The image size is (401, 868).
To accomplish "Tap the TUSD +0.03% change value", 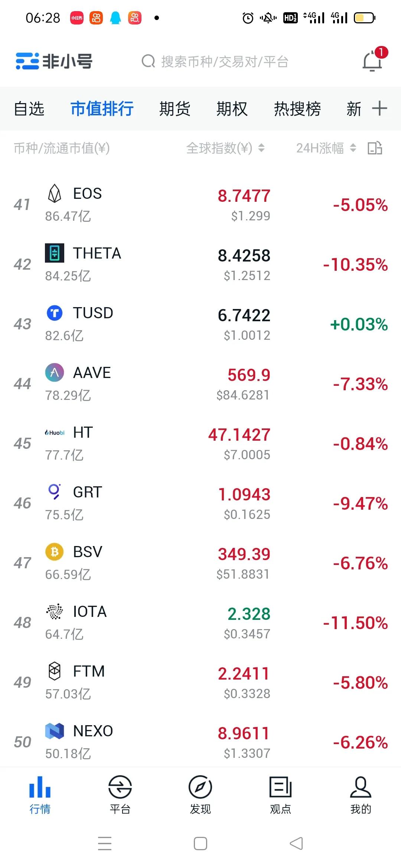I will click(x=359, y=325).
